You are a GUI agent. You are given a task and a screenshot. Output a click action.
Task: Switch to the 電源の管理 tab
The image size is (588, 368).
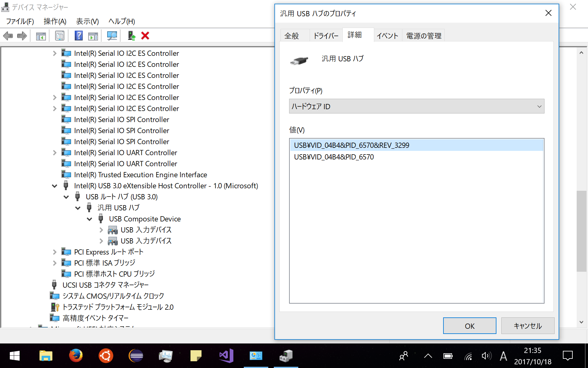tap(424, 36)
